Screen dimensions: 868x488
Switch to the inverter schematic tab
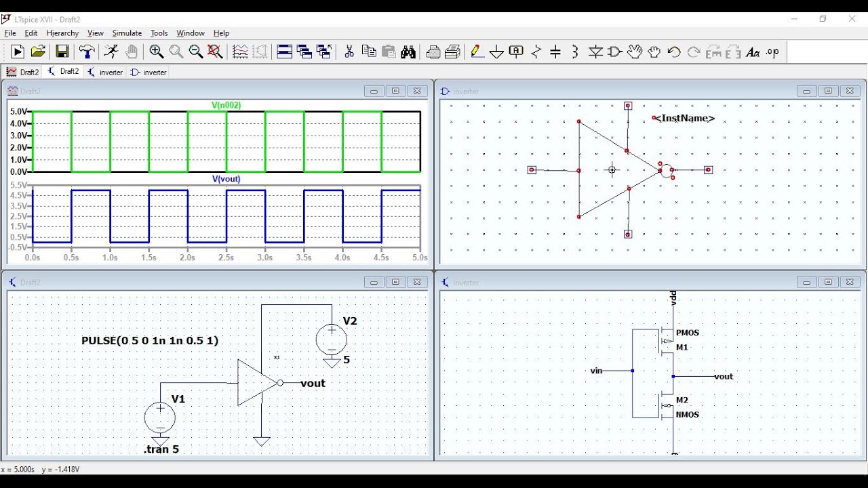105,72
